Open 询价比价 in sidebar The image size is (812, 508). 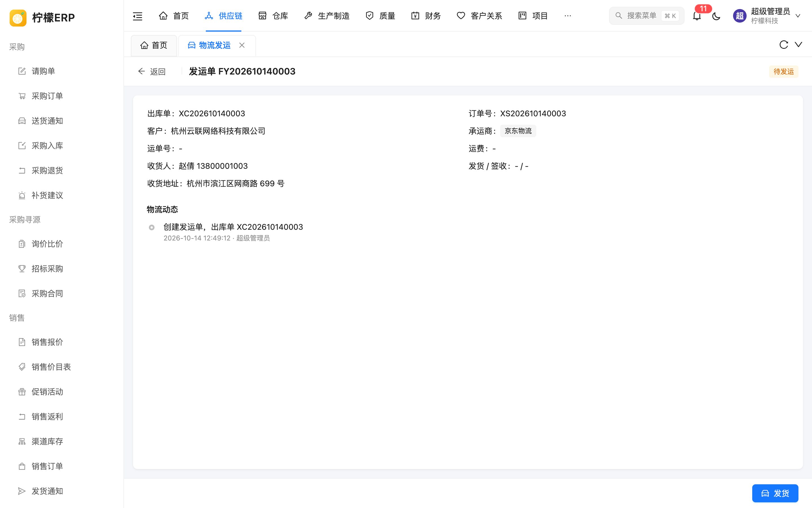(62, 244)
